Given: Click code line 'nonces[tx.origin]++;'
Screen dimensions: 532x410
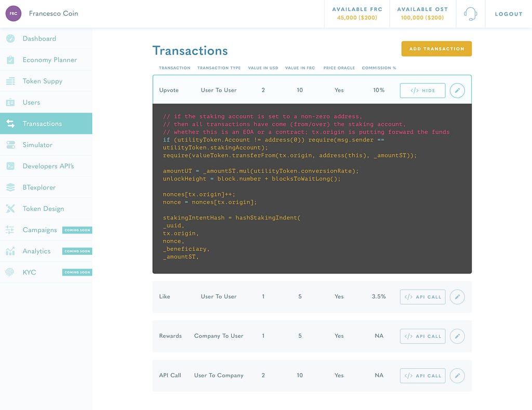Looking at the screenshot, I should point(199,194).
